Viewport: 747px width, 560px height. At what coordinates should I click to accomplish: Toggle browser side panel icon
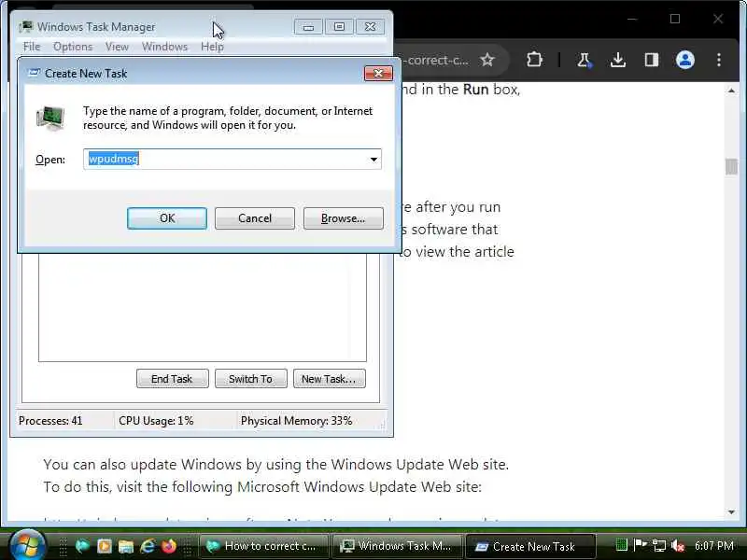(651, 60)
